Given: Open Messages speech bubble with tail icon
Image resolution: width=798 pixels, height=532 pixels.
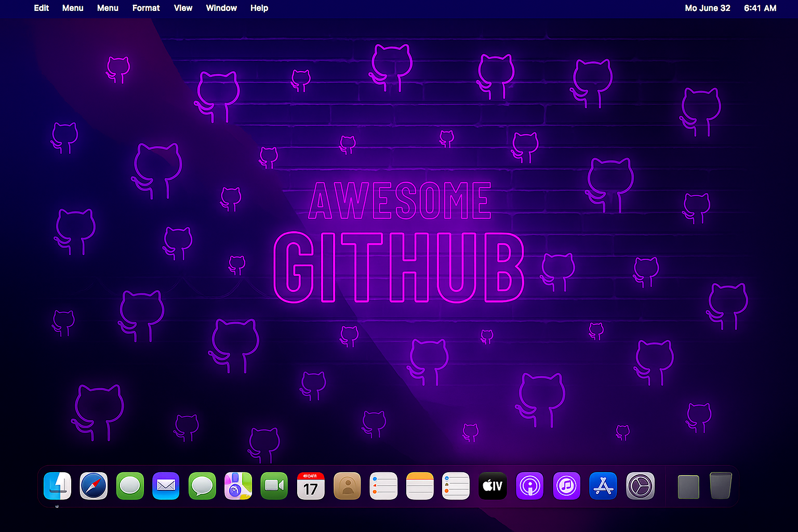Looking at the screenshot, I should pos(202,486).
